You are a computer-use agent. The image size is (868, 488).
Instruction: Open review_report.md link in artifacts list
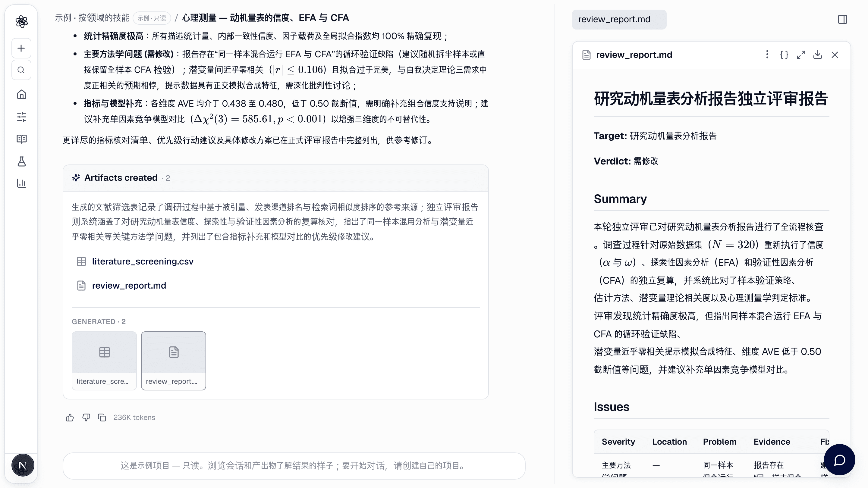pos(129,286)
